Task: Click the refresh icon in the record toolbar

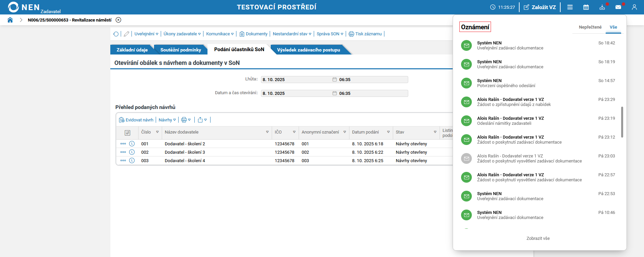Action: pyautogui.click(x=116, y=34)
